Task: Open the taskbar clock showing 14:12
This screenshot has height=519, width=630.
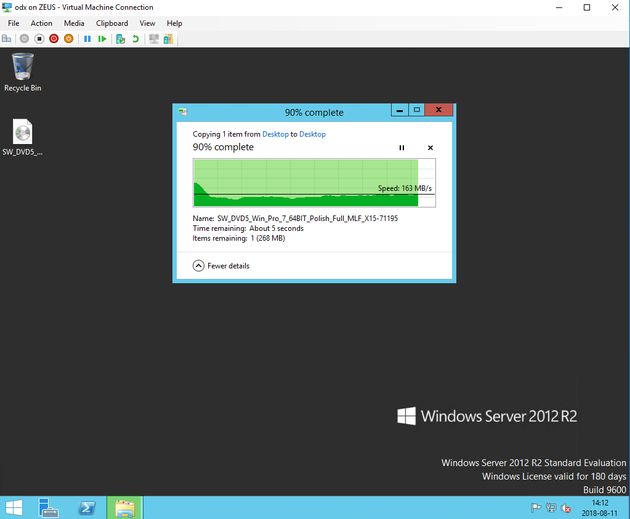Action: 599,508
